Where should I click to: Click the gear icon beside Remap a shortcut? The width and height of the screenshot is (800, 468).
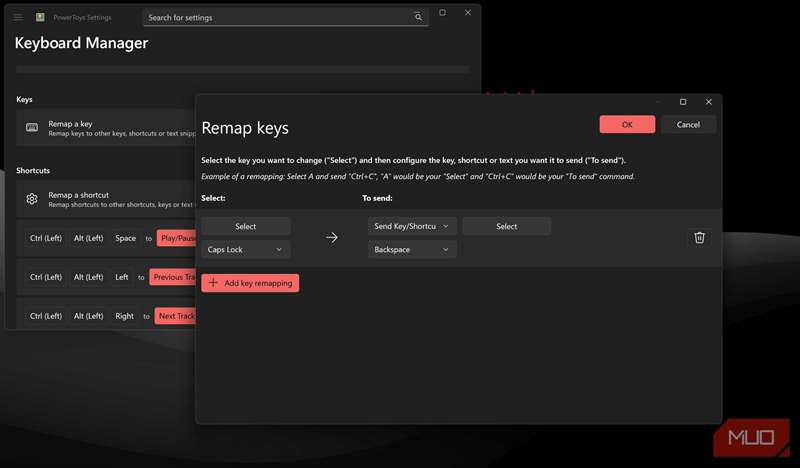coord(32,199)
